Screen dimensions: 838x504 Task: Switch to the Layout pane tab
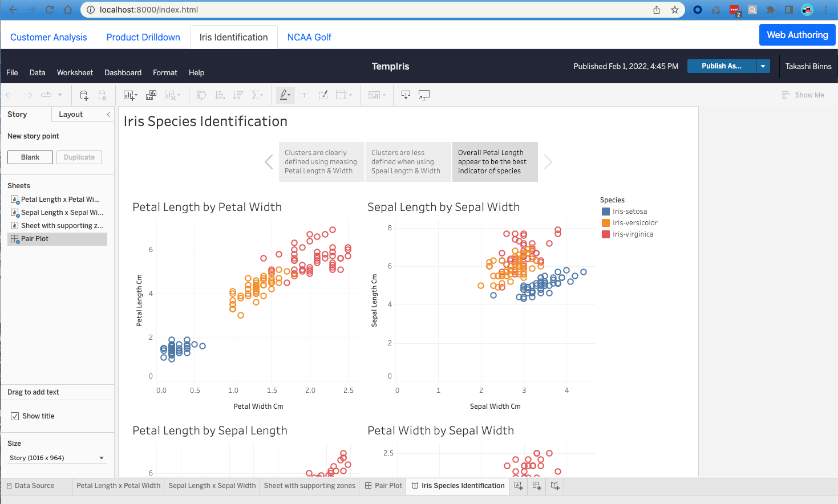coord(71,115)
